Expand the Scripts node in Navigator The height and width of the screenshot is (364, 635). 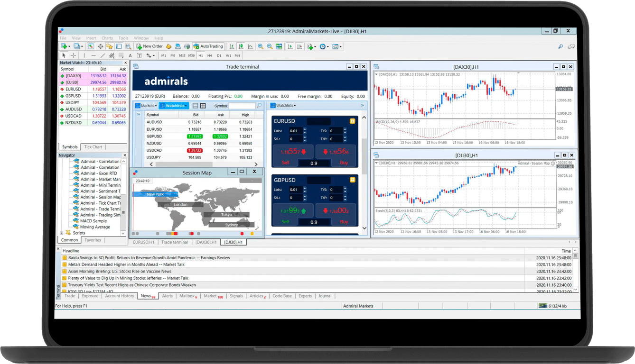tap(62, 233)
